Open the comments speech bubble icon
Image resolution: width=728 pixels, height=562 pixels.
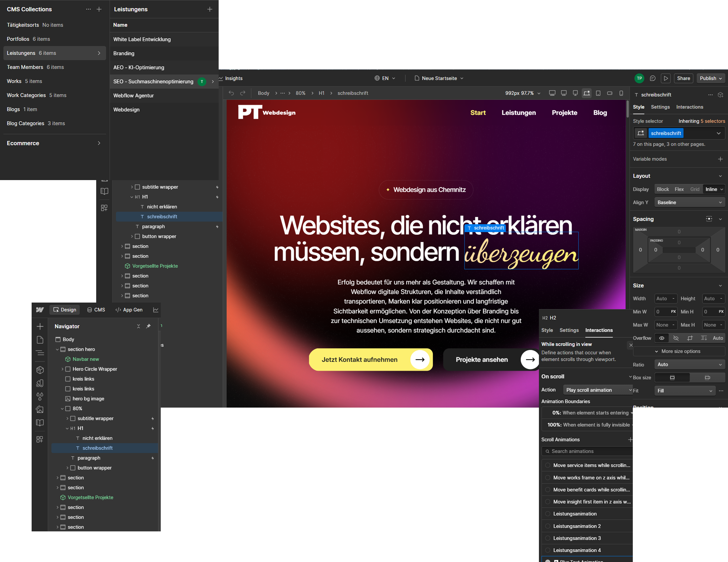coord(652,78)
